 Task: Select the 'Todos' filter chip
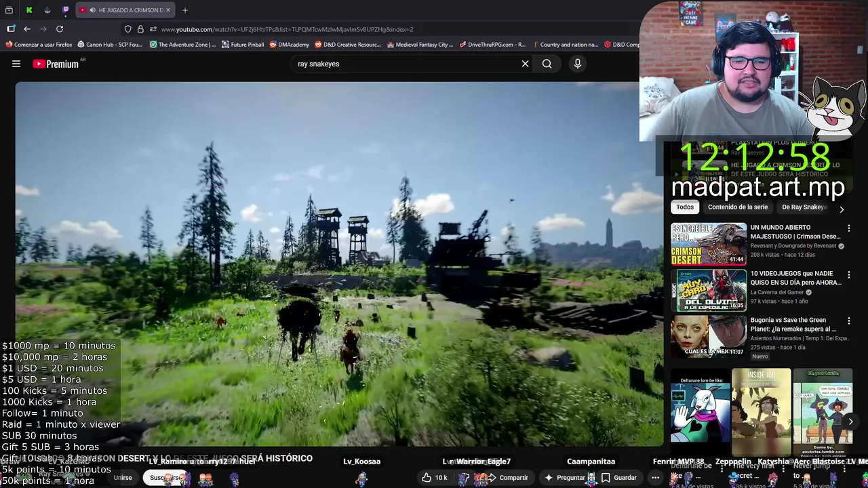click(685, 207)
